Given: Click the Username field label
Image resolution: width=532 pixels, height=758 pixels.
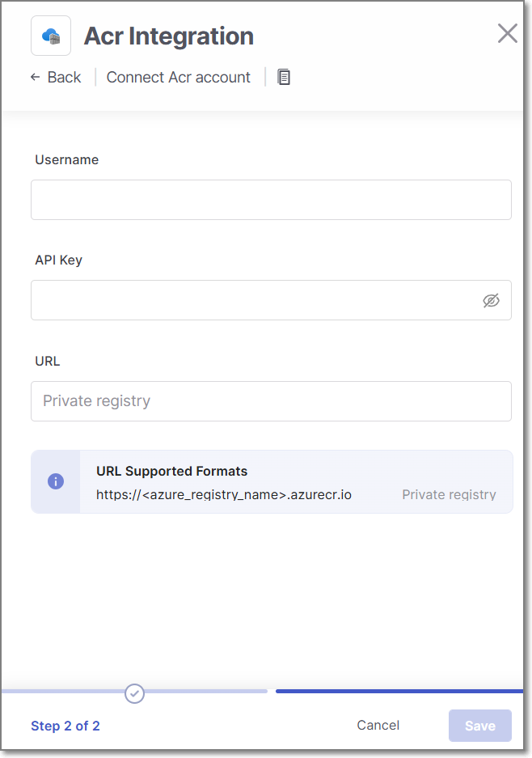Looking at the screenshot, I should [x=66, y=160].
